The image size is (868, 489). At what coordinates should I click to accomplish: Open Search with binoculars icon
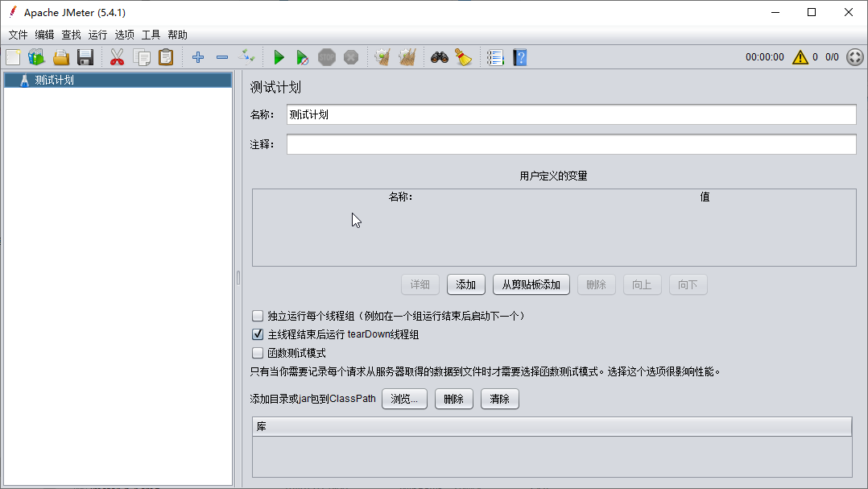click(x=440, y=57)
